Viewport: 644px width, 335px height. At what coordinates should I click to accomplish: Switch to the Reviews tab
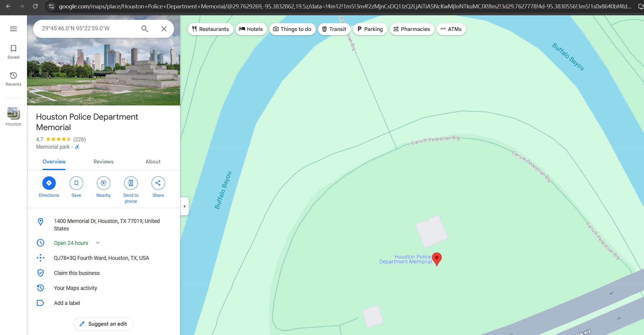point(104,162)
